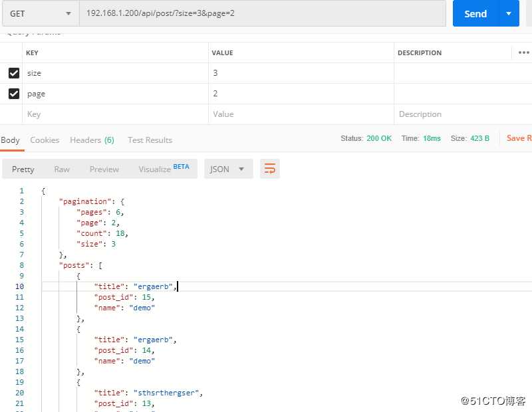This screenshot has width=532, height=412.
Task: Click the 200 OK status text
Action: [379, 138]
